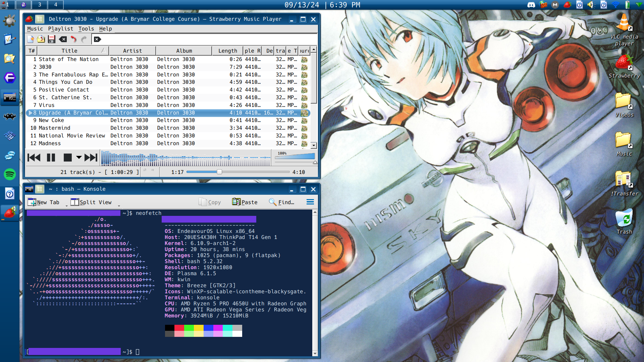
Task: Select the 'State of The Nation' track row
Action: (x=168, y=59)
